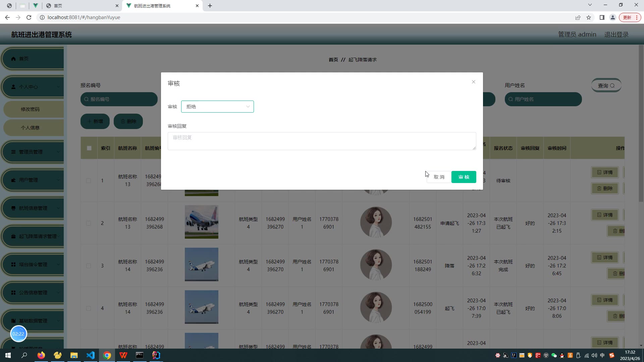Check the row 4 checkbox
Image resolution: width=644 pixels, height=362 pixels.
click(x=89, y=308)
